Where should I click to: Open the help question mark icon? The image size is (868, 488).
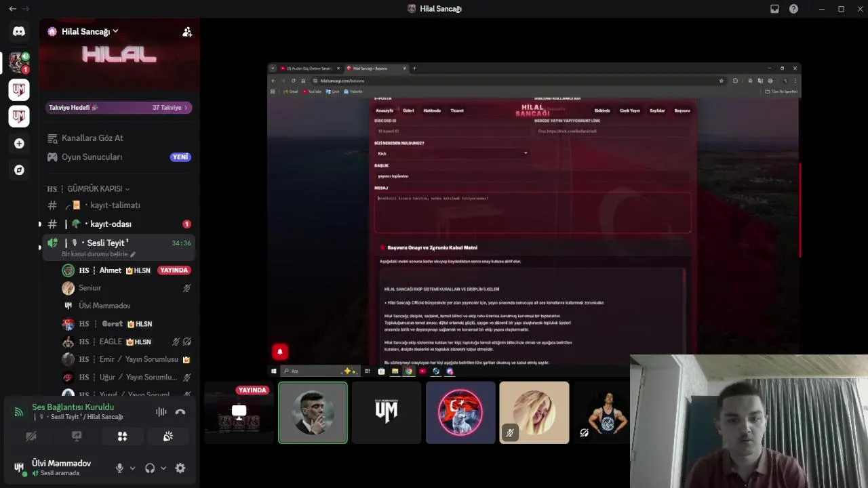tap(793, 9)
